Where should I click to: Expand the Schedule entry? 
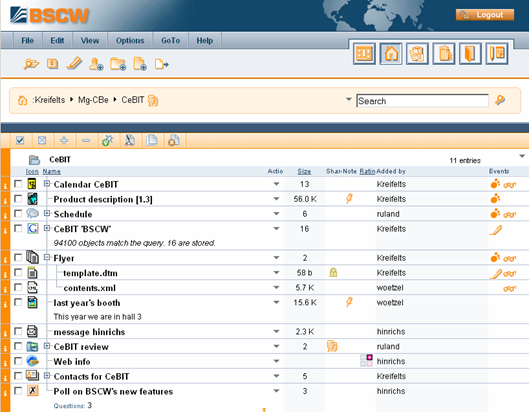tap(47, 213)
